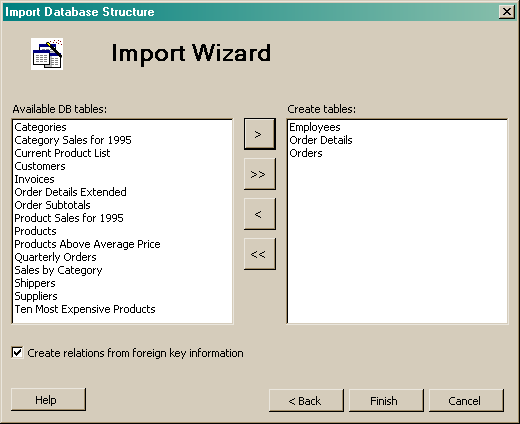Viewport: 520px width, 424px height.
Task: Select Categories in available tables
Action: [40, 127]
